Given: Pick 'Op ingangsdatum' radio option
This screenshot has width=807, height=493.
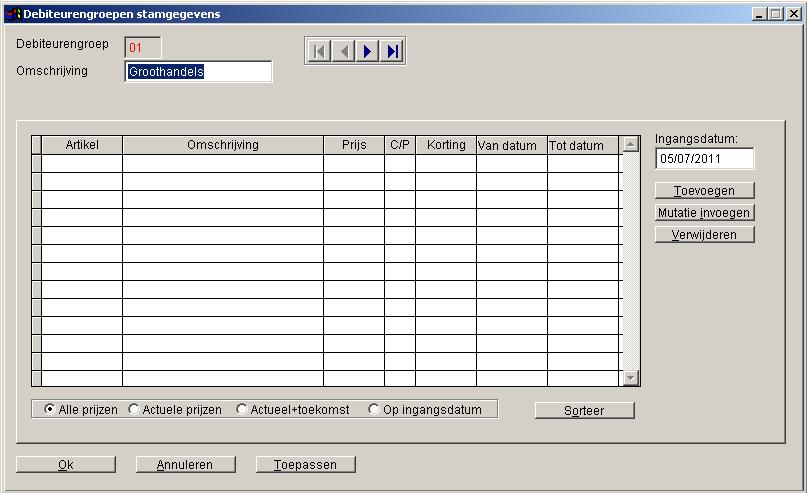Looking at the screenshot, I should pyautogui.click(x=374, y=410).
